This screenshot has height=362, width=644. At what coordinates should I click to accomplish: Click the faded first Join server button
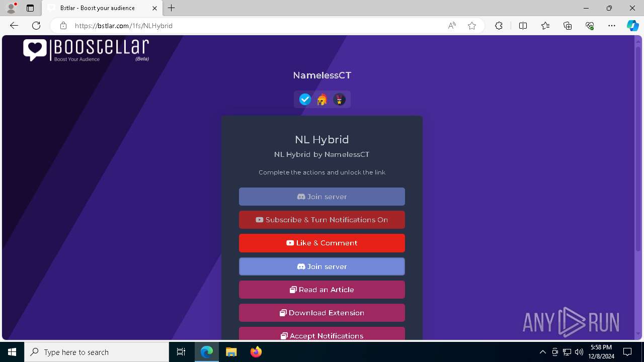point(322,197)
